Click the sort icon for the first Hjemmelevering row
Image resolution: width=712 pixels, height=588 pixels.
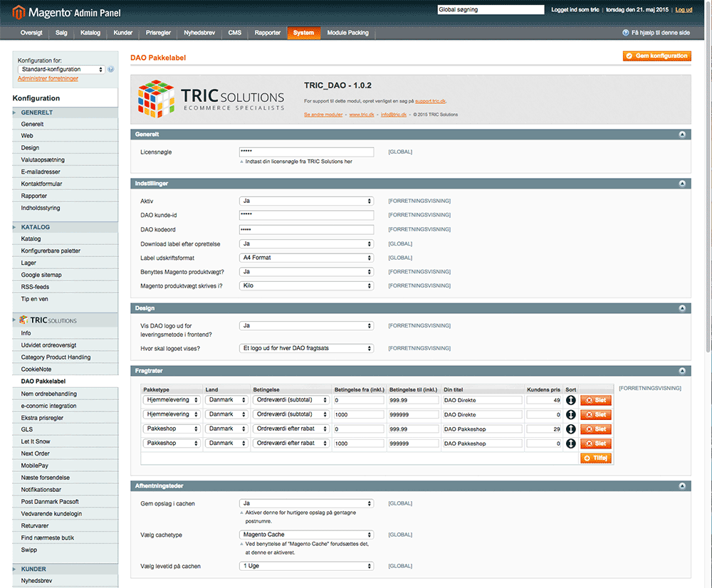570,400
